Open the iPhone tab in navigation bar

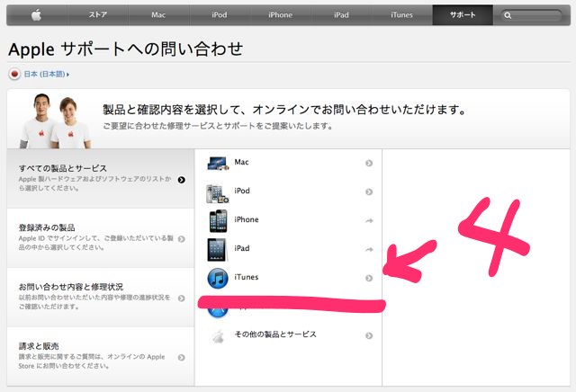pyautogui.click(x=280, y=15)
